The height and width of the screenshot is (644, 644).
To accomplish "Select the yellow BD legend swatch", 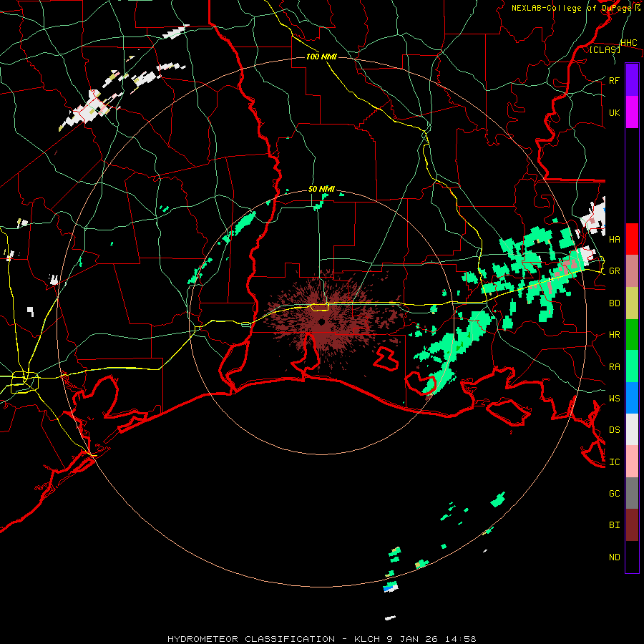I will point(632,303).
